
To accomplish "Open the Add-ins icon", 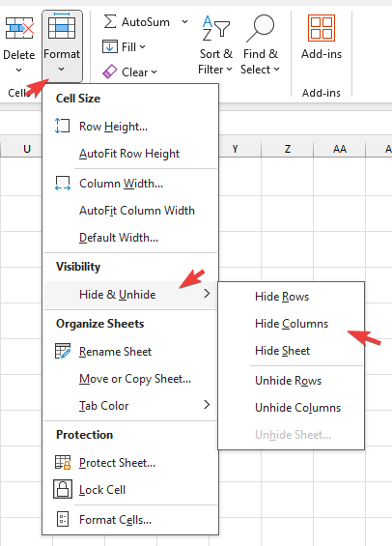I will coord(322,28).
